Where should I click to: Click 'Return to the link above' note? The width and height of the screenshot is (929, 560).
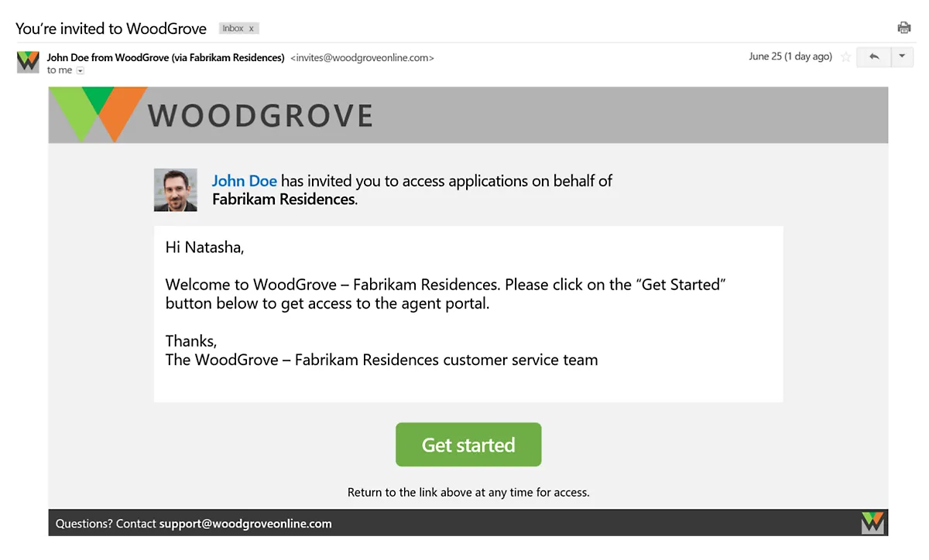point(468,492)
